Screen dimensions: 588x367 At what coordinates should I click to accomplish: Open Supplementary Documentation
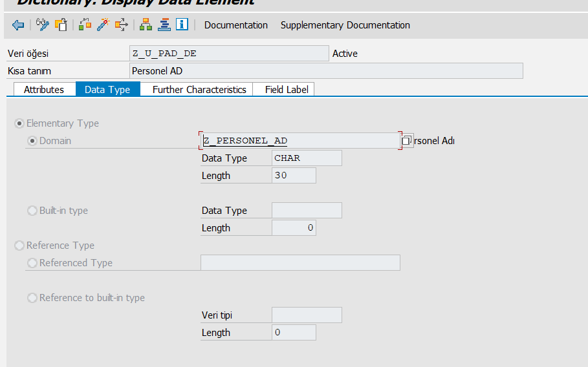click(345, 25)
